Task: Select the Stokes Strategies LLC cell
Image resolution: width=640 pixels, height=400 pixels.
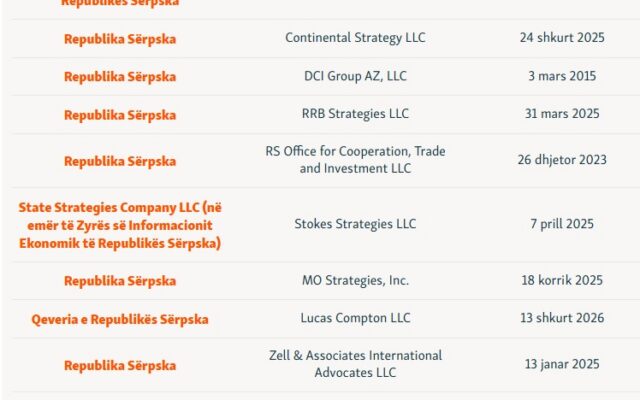Action: pos(355,224)
